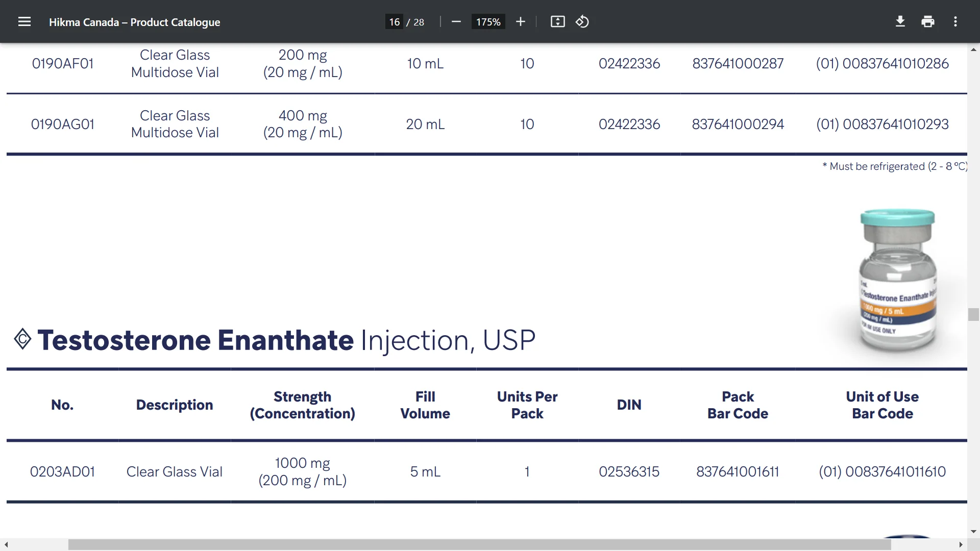Click the print icon for this catalogue
This screenshot has height=551, width=980.
(x=928, y=21)
